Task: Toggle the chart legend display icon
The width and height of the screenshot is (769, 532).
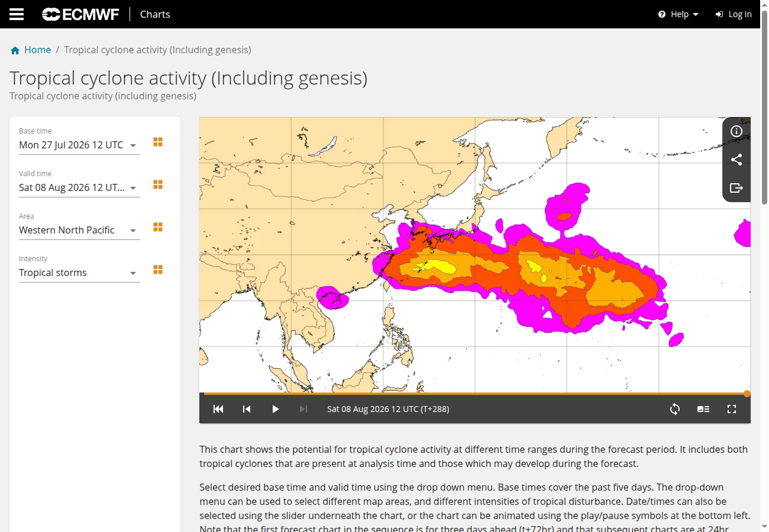Action: (x=703, y=409)
